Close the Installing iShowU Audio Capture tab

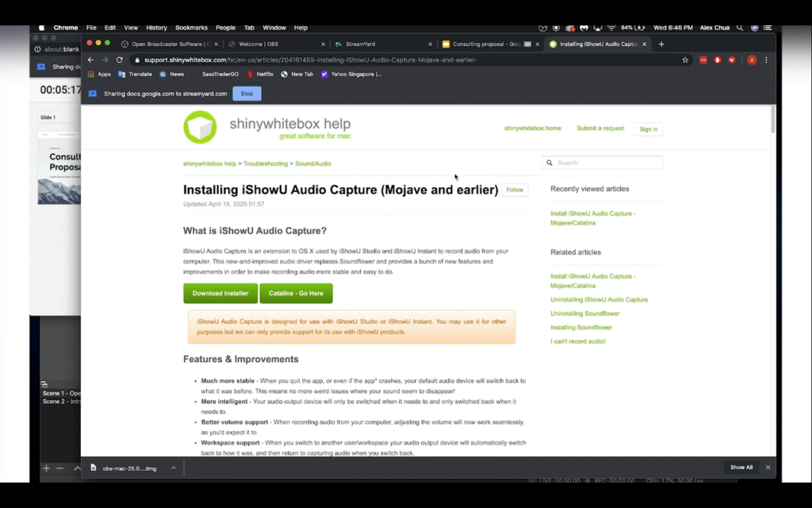(644, 44)
